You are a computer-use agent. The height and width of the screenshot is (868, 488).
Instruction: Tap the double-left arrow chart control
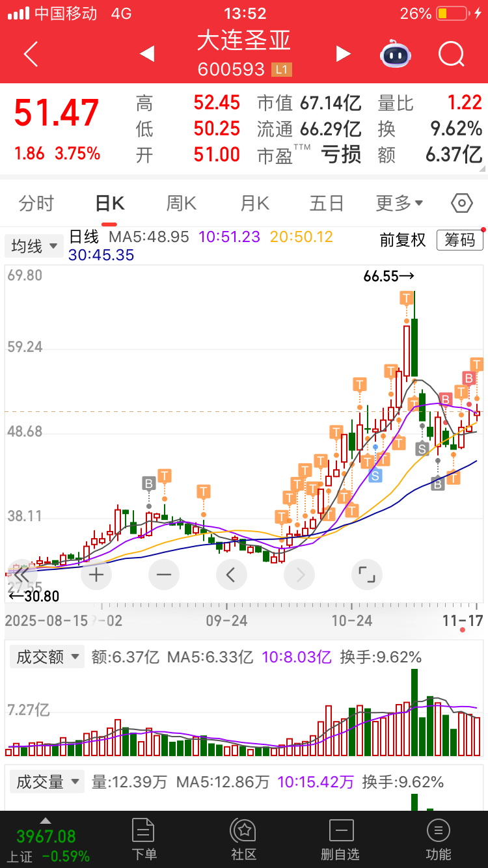[22, 575]
